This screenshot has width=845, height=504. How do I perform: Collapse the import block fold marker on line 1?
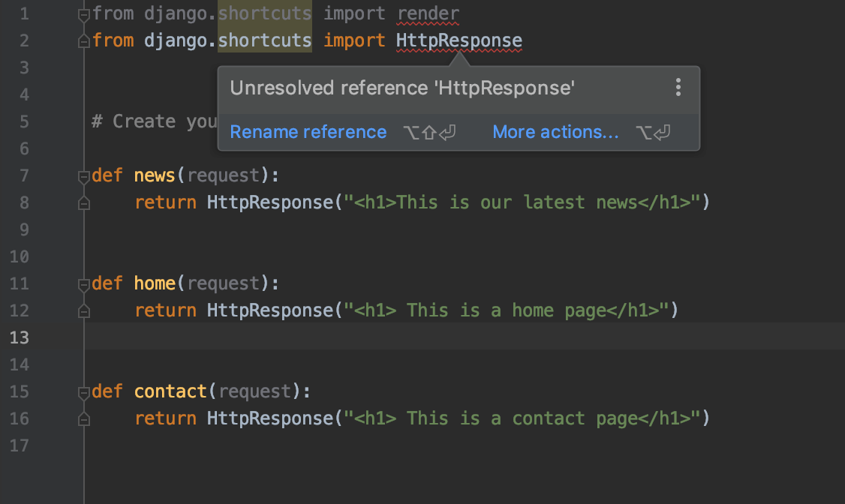tap(83, 15)
